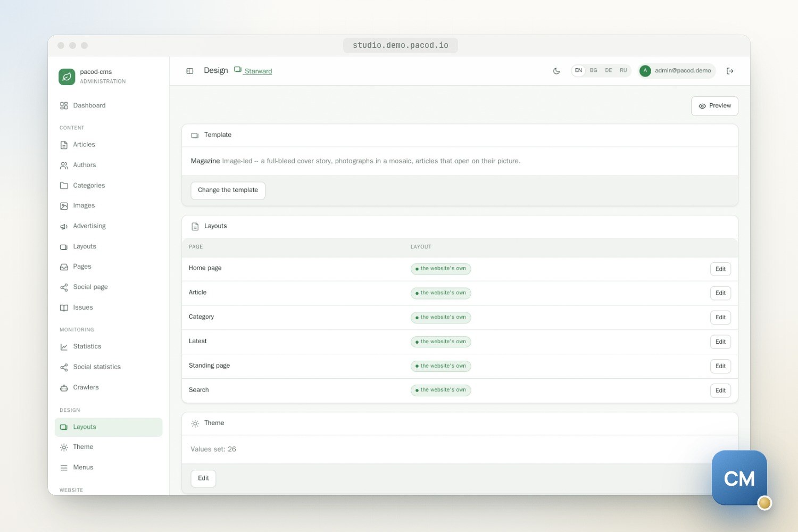The width and height of the screenshot is (798, 532).
Task: Go to Advertising section
Action: [x=109, y=226]
